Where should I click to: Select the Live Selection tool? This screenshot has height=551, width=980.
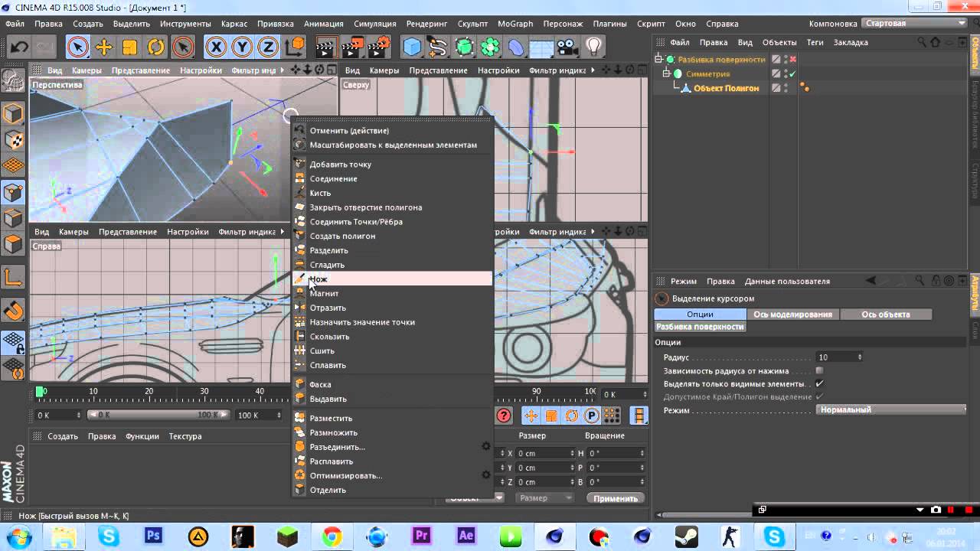77,47
